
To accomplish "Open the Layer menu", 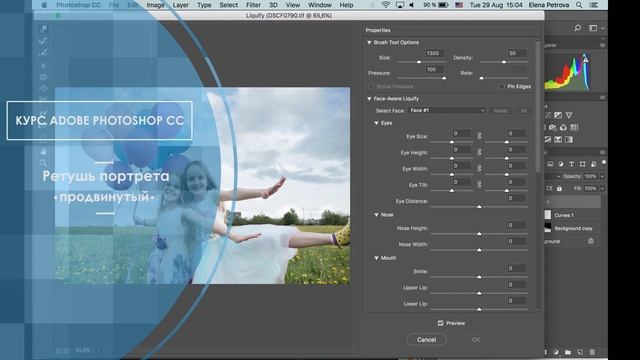I will point(180,5).
